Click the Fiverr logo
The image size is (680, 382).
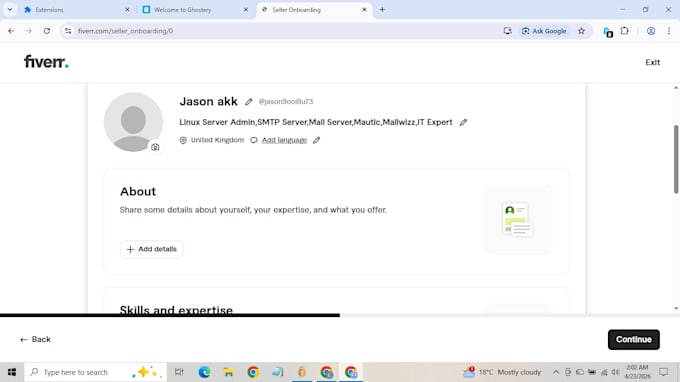46,62
